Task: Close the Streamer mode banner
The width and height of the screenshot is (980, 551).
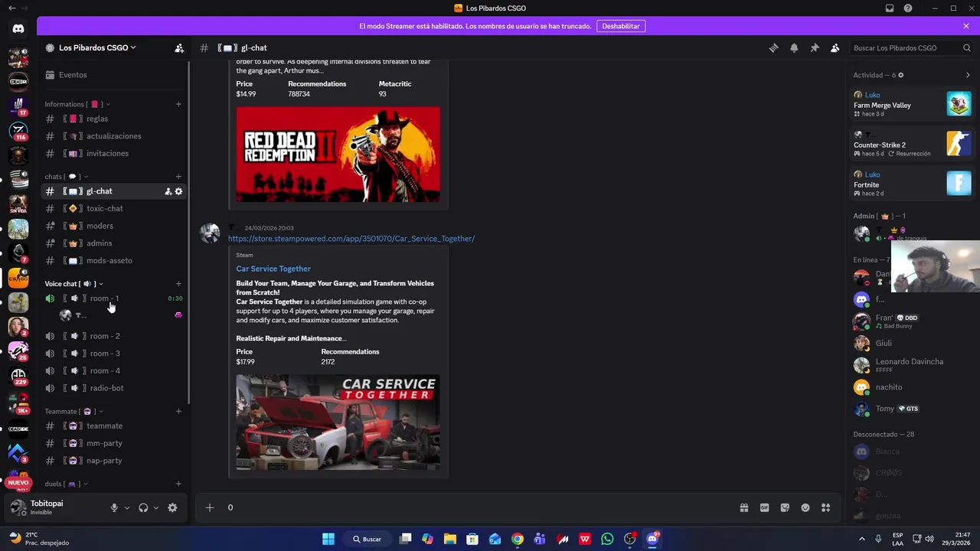Action: click(966, 26)
